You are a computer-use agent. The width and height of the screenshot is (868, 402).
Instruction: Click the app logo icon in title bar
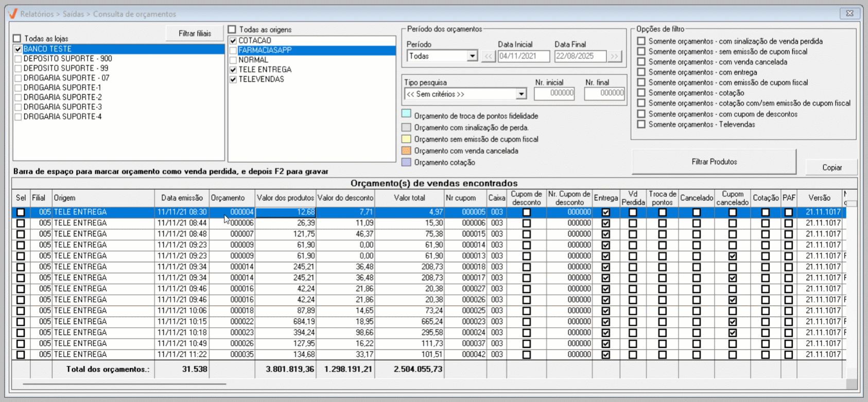[12, 13]
